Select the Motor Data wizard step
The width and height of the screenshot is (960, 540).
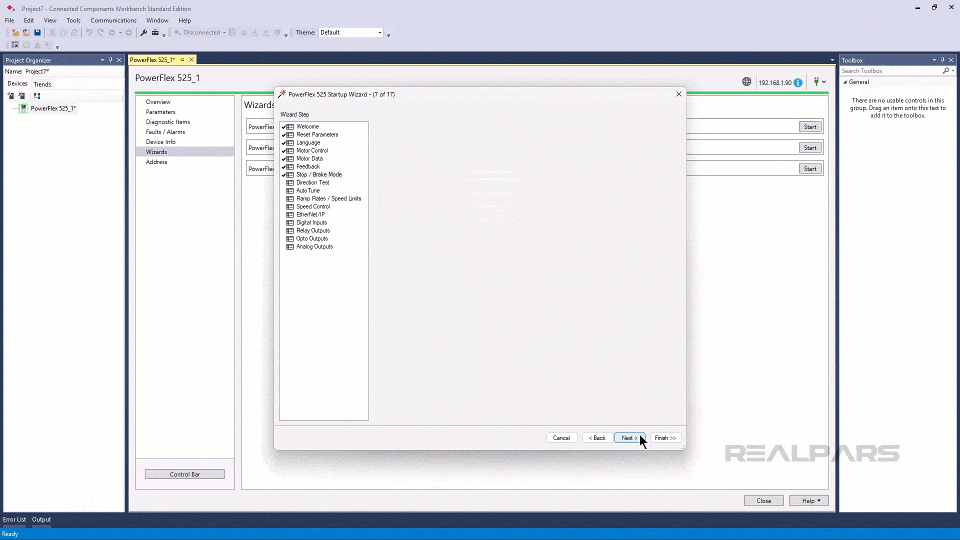click(309, 158)
